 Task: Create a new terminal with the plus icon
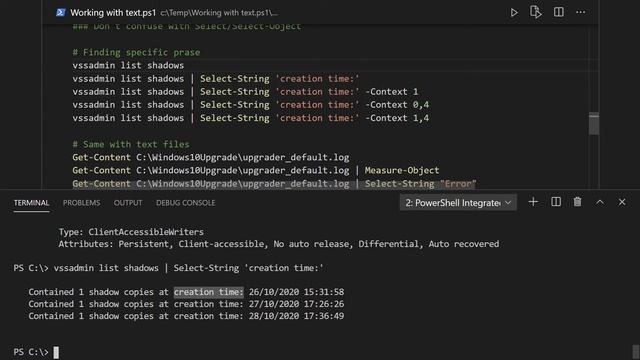click(x=533, y=202)
